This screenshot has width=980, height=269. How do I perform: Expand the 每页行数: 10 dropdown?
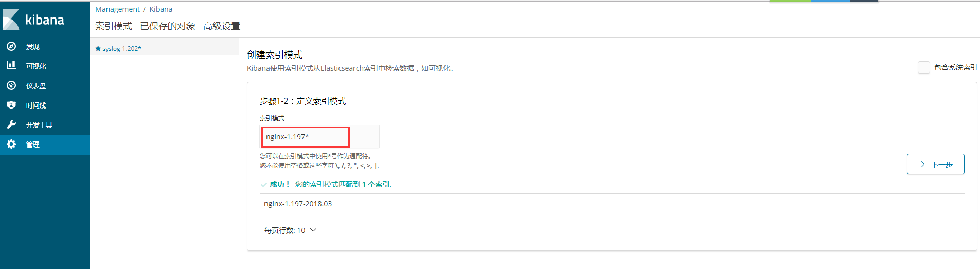pyautogui.click(x=290, y=230)
